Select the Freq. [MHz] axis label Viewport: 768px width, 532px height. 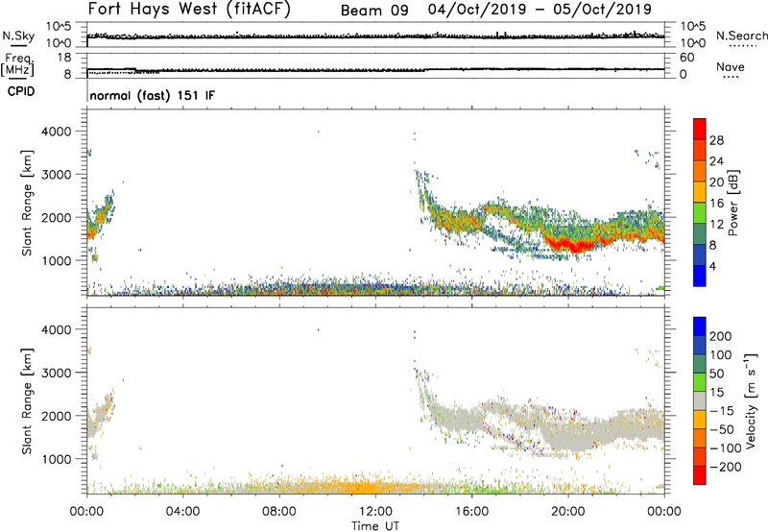point(18,64)
